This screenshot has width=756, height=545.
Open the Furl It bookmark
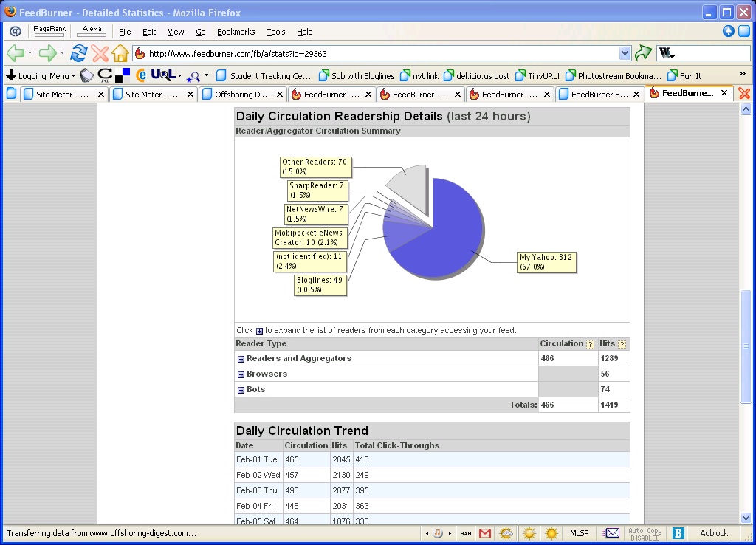click(684, 76)
